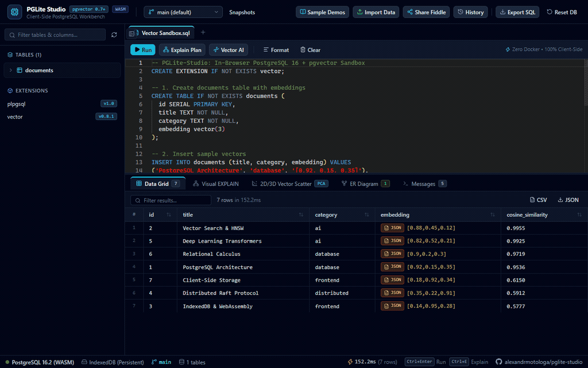Focus the Filter tables & columns field
The width and height of the screenshot is (588, 368).
(55, 34)
